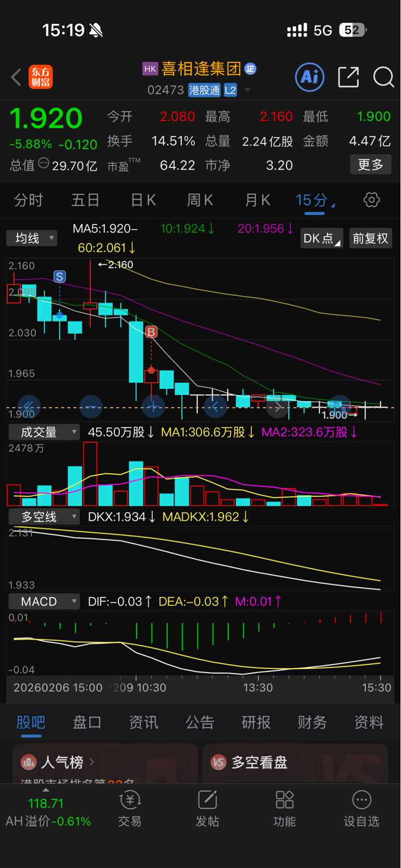Screen dimensions: 401x868
Task: Tap the 总值 info face icon
Action: click(x=44, y=163)
